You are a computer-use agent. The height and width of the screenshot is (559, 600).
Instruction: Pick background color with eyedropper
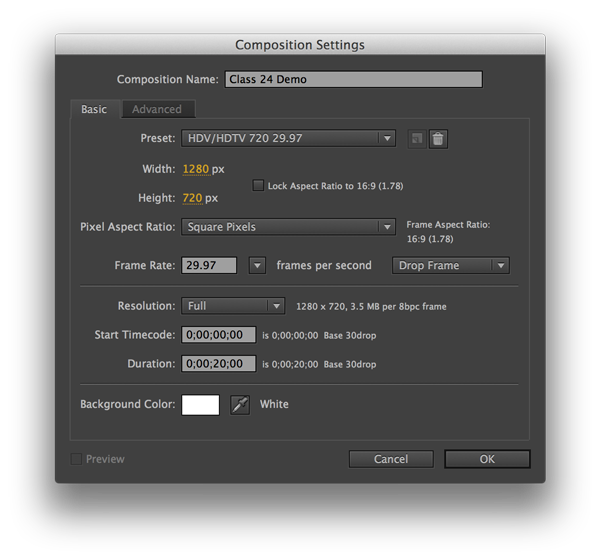tap(240, 405)
